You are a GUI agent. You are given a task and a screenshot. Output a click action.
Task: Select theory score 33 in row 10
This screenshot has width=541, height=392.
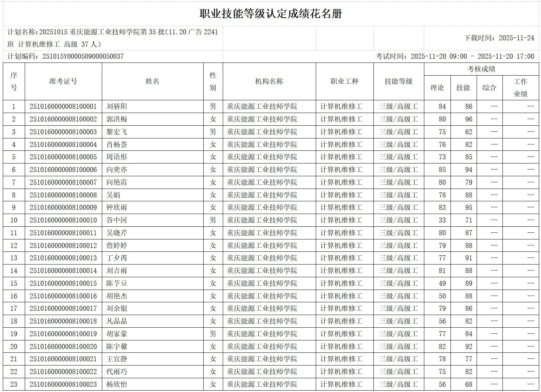tap(442, 220)
